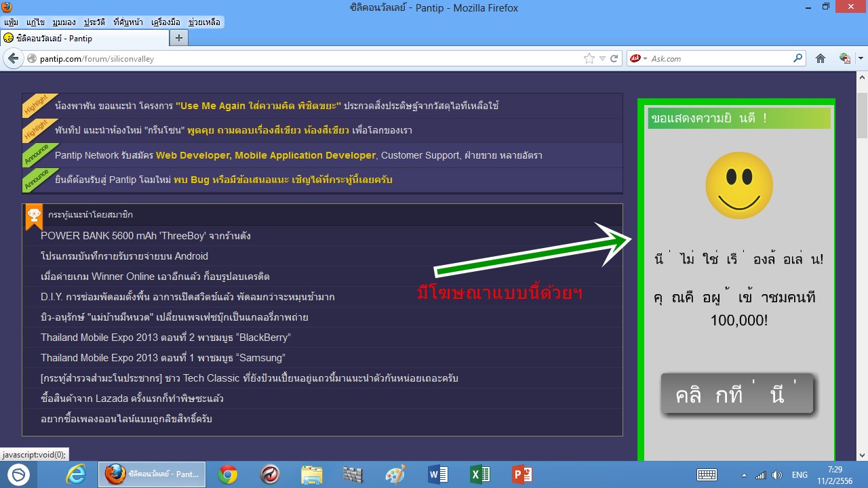Open the Web Developer job announcement link
The height and width of the screenshot is (488, 868).
[298, 155]
